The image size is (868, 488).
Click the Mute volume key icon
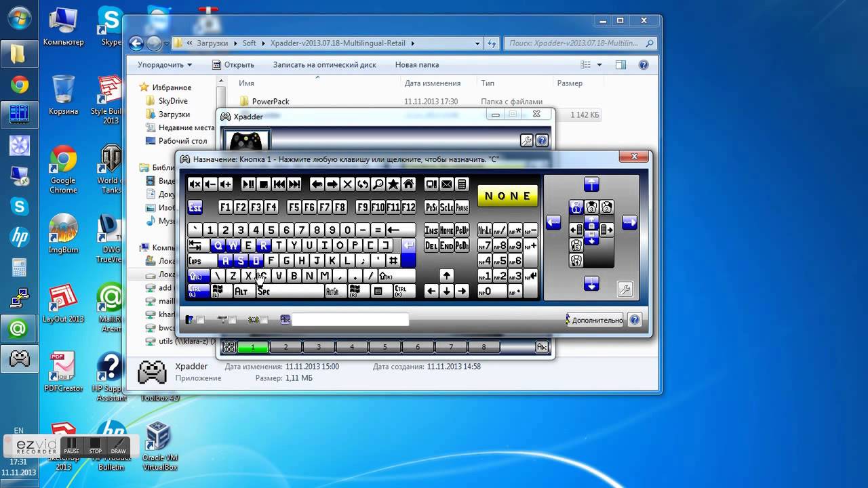point(195,184)
